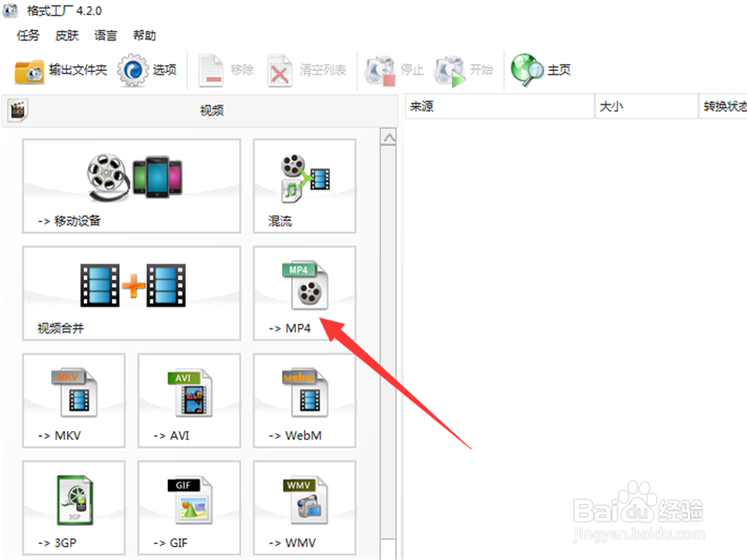Sort by the 来源 column header

500,106
